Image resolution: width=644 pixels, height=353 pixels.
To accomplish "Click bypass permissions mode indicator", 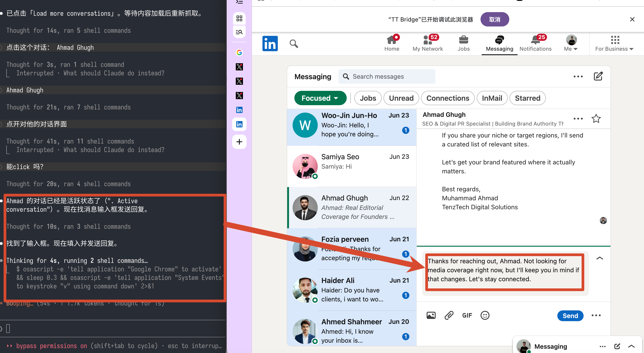I will click(51, 346).
